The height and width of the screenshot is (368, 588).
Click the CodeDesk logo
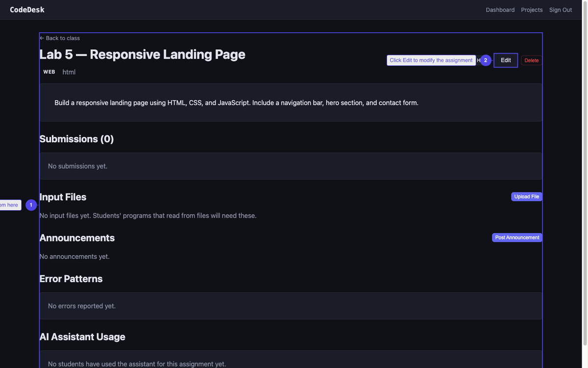click(27, 10)
